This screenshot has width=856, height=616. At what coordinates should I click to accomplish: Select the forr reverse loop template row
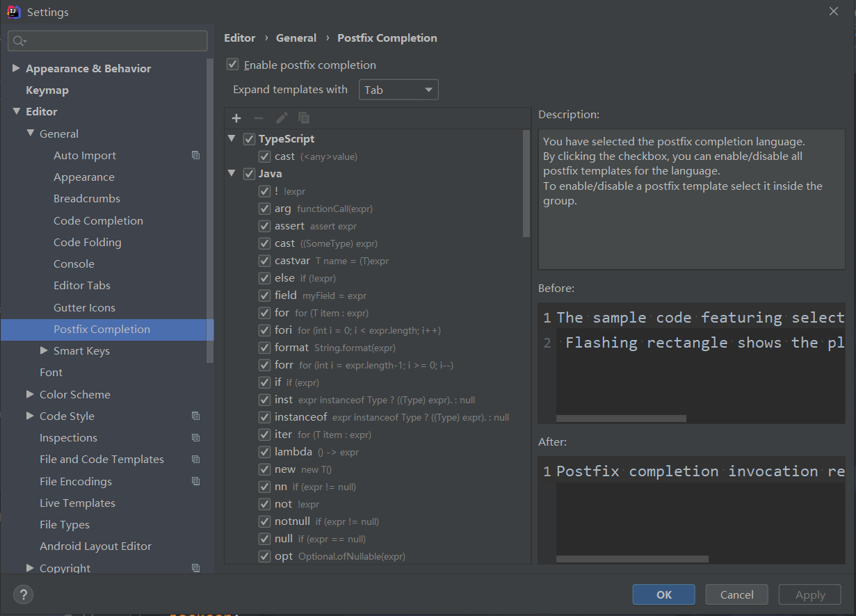tap(378, 365)
